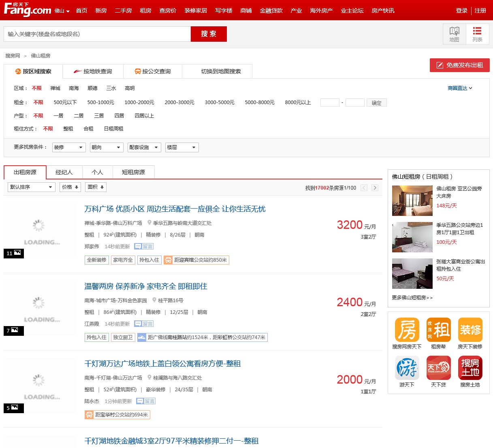
Task: Filter rent to 500元以下
Action: click(65, 102)
